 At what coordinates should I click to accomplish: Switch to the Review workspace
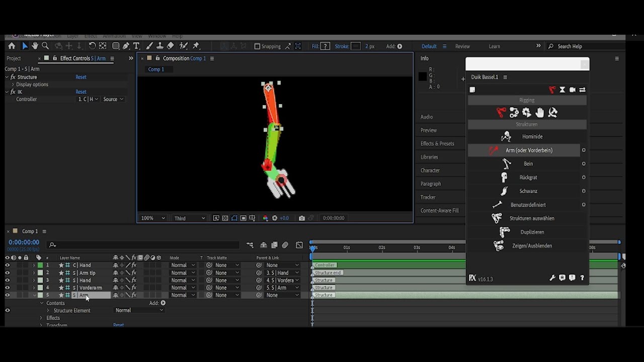[x=462, y=46]
